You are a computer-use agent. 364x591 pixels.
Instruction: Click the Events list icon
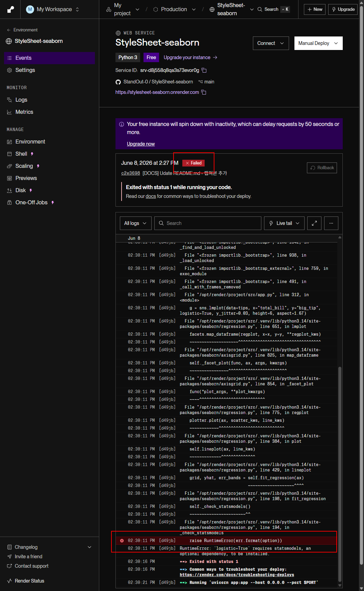(x=9, y=58)
